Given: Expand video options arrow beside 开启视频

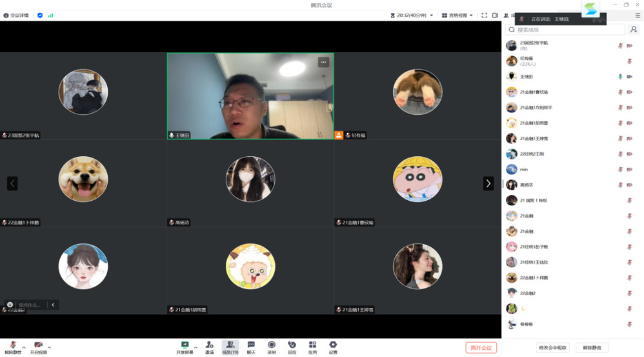Looking at the screenshot, I should pyautogui.click(x=49, y=347).
